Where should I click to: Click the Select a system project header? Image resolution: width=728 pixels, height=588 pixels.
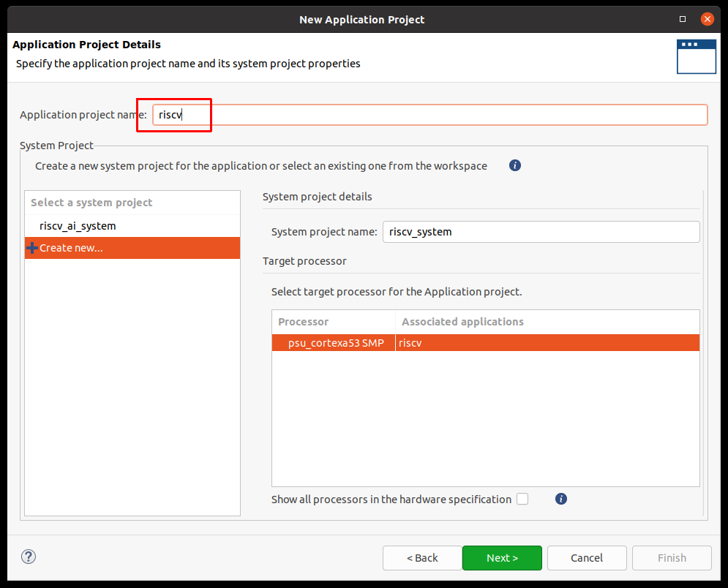click(132, 203)
